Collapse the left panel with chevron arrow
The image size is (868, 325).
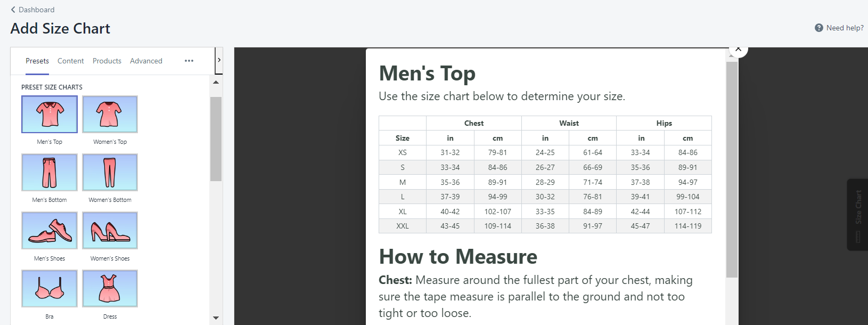219,60
